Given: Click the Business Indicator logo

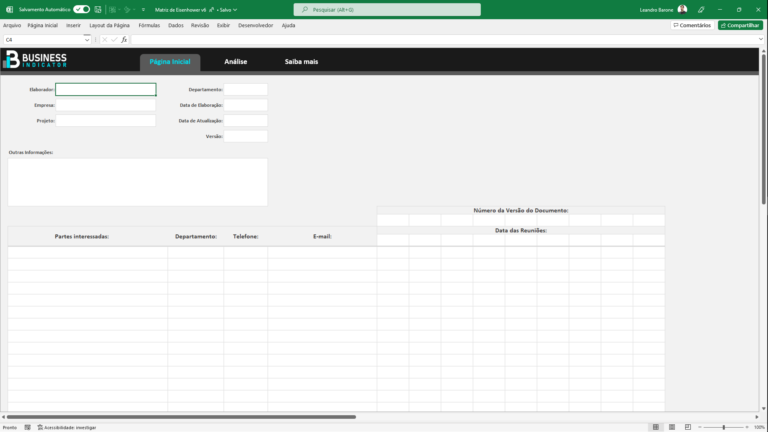Looking at the screenshot, I should point(35,60).
